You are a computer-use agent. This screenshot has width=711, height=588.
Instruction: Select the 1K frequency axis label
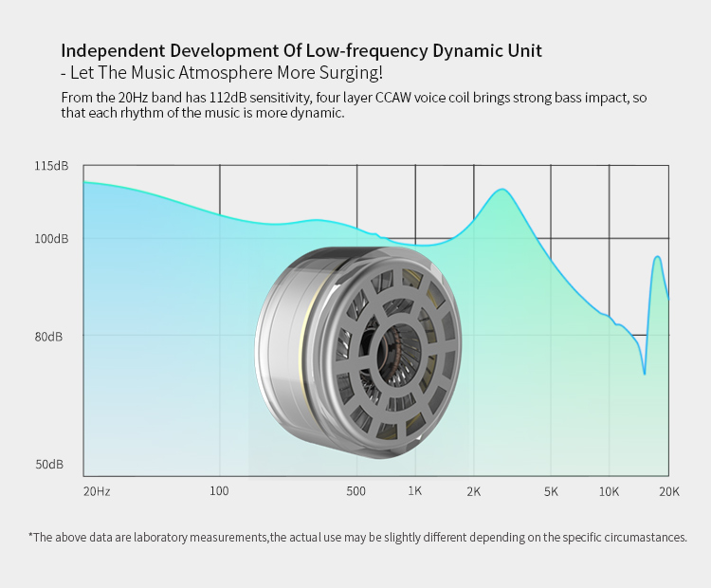pos(415,491)
